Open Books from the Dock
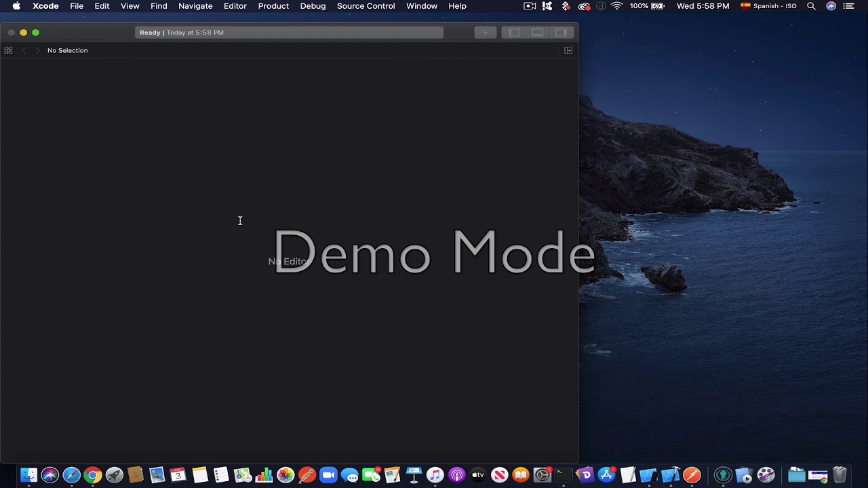The height and width of the screenshot is (488, 868). click(521, 475)
